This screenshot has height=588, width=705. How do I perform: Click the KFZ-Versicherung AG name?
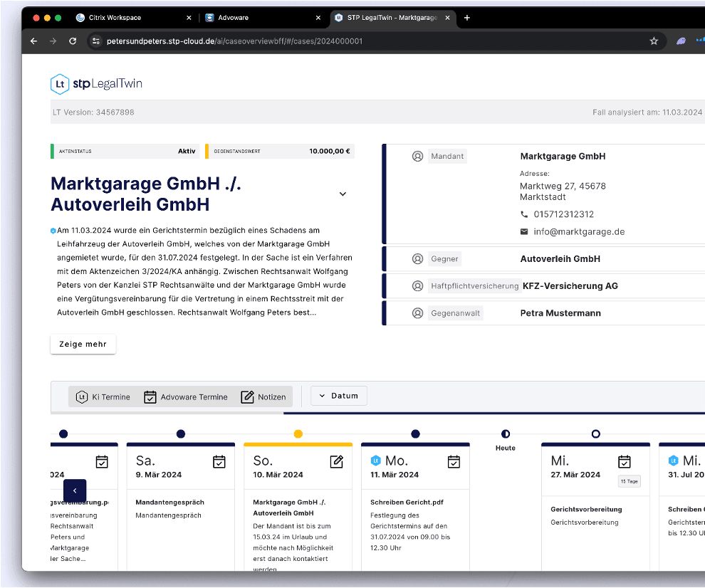[570, 286]
